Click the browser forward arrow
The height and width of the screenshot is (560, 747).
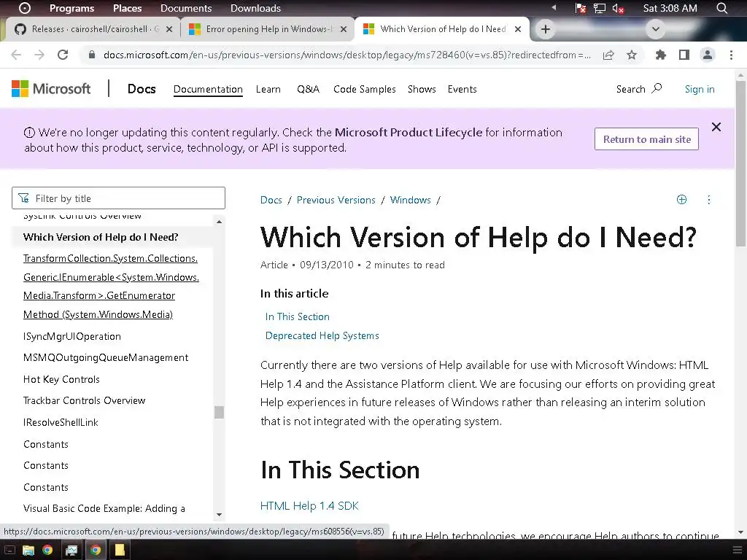39,55
